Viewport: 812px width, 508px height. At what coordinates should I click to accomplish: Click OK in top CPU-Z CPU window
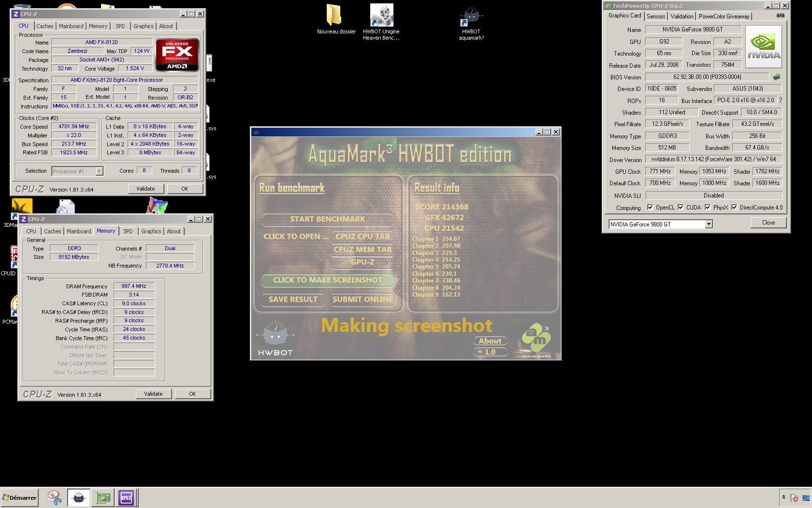[x=185, y=189]
